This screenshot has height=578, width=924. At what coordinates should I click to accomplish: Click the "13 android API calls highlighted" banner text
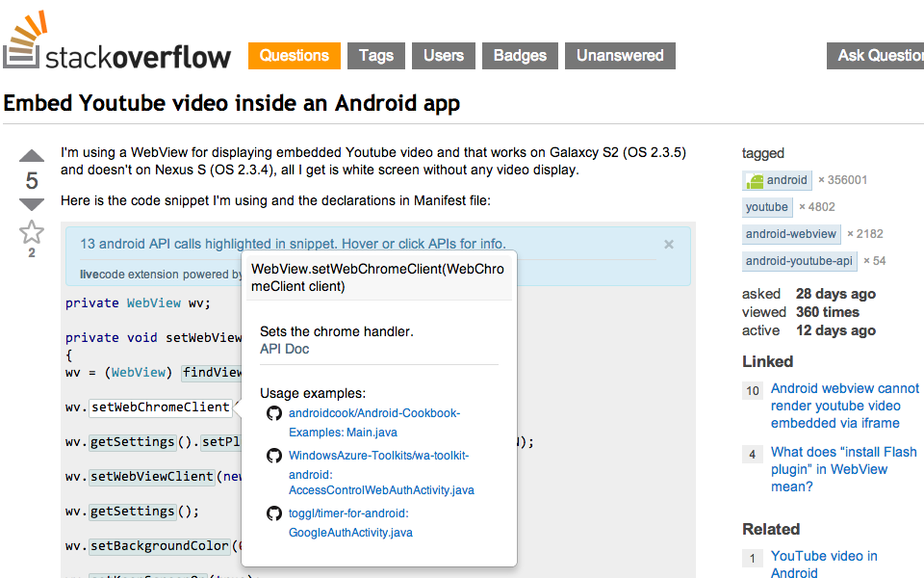click(x=293, y=244)
